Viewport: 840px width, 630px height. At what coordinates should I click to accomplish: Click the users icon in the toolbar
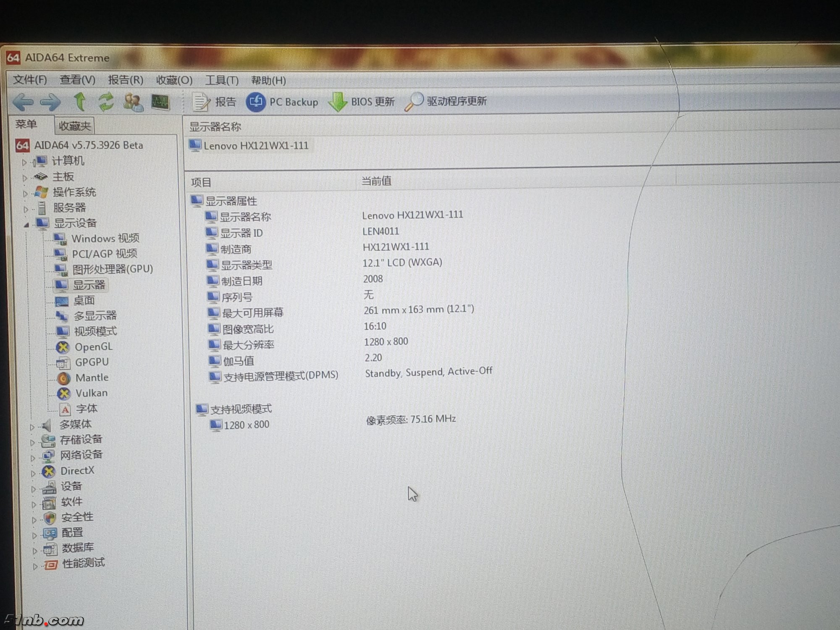coord(134,102)
